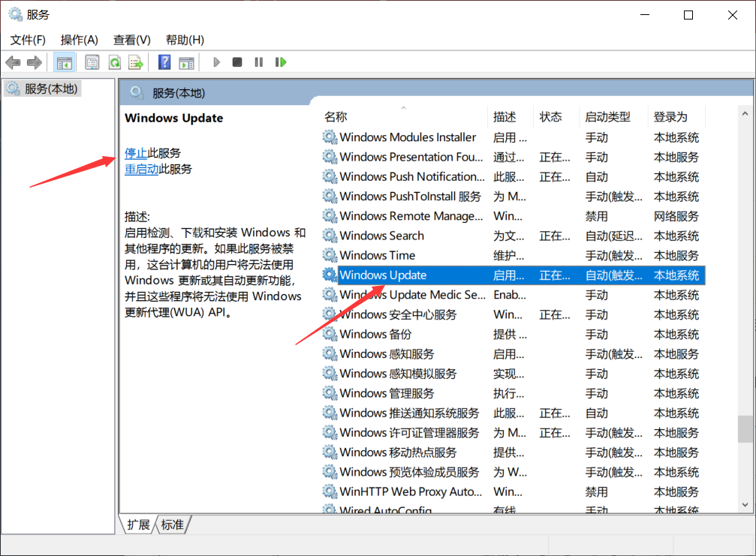Viewport: 756px width, 556px height.
Task: Click the scroll up arrow of services list
Action: 745,114
